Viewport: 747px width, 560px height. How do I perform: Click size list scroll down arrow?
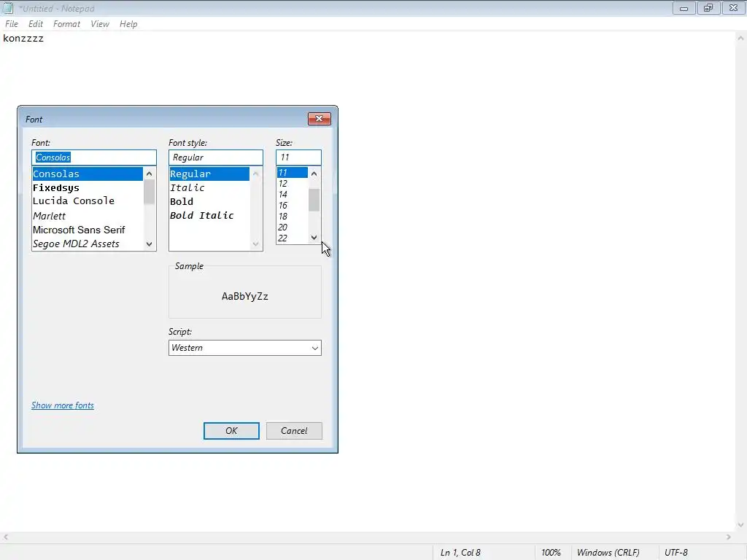coord(314,238)
